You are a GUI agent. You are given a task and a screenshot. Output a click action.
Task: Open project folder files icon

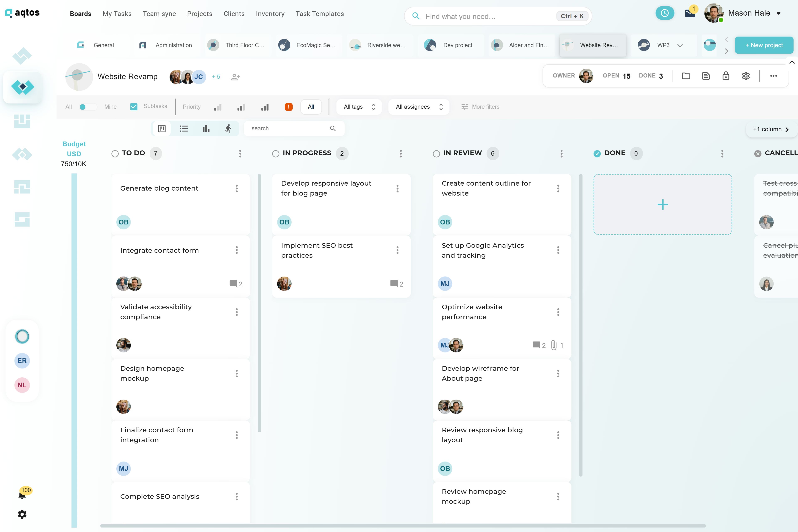point(686,76)
